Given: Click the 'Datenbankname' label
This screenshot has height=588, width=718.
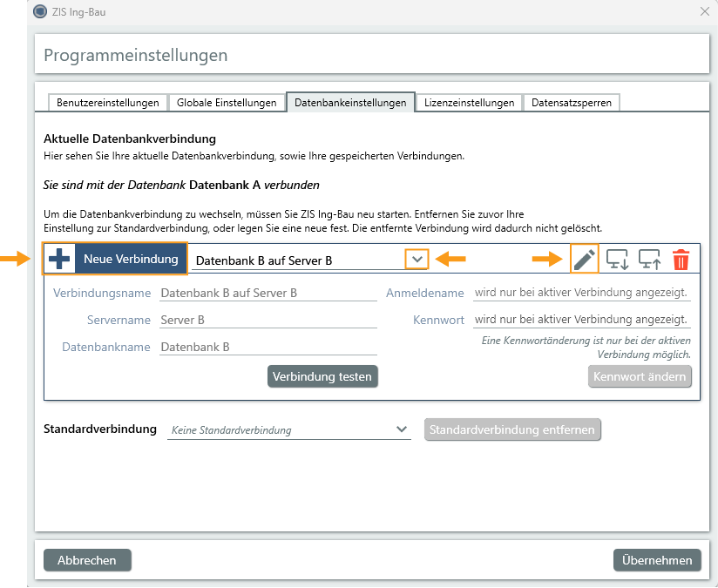Looking at the screenshot, I should [105, 347].
